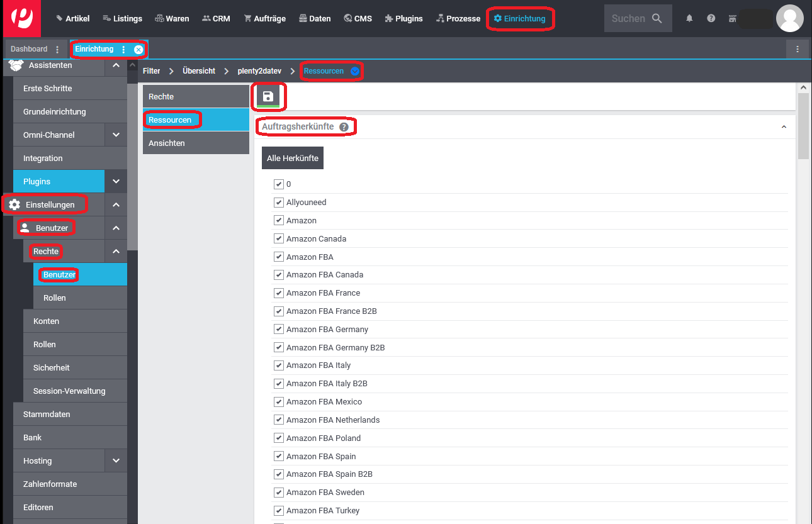Open the CRM menu
Image resolution: width=812 pixels, height=524 pixels.
pos(216,19)
